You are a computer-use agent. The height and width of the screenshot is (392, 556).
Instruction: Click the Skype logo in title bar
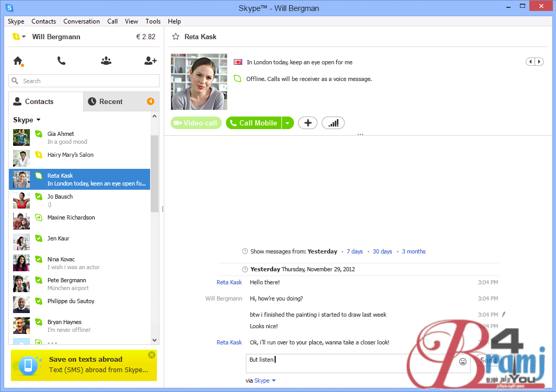(x=9, y=7)
